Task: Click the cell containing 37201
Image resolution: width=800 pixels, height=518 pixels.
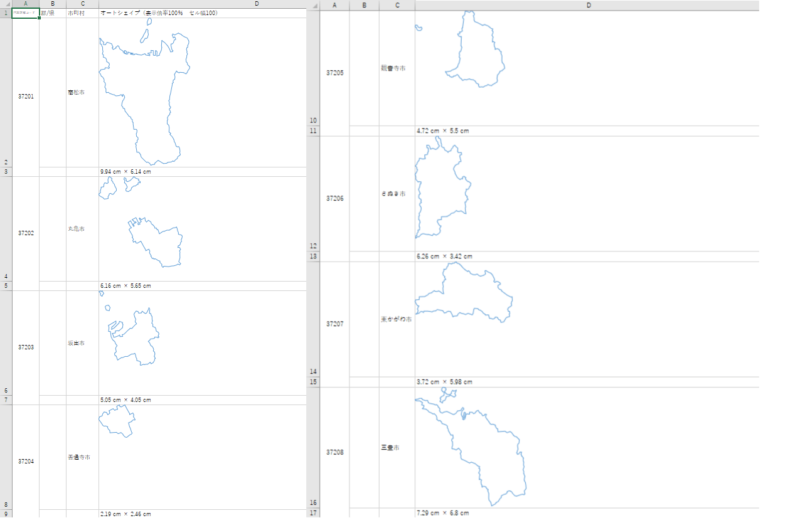Action: coord(26,96)
